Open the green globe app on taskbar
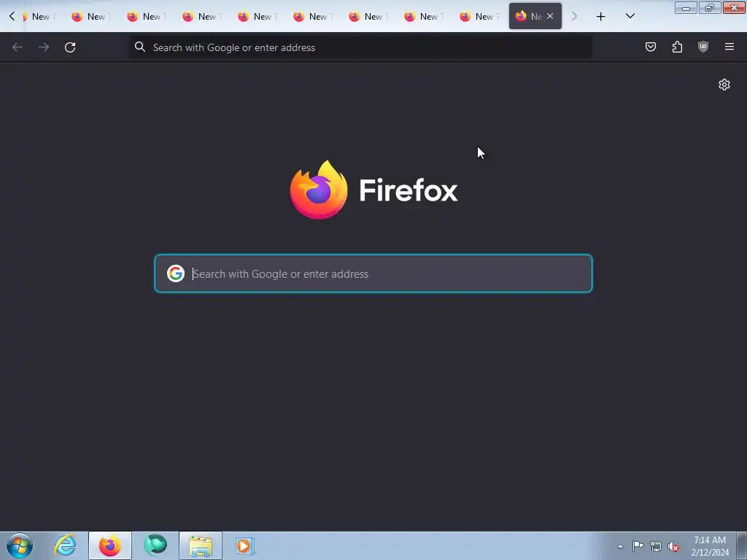 coord(155,545)
